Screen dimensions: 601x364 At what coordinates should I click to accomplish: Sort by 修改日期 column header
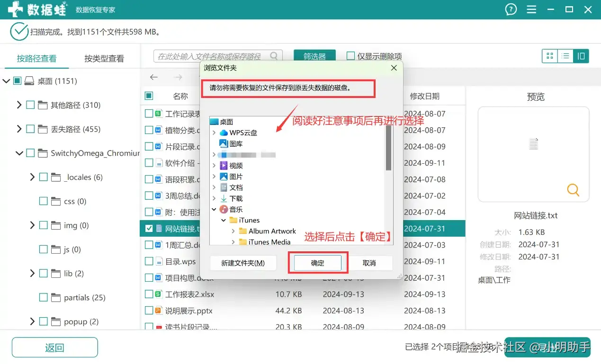coord(425,96)
